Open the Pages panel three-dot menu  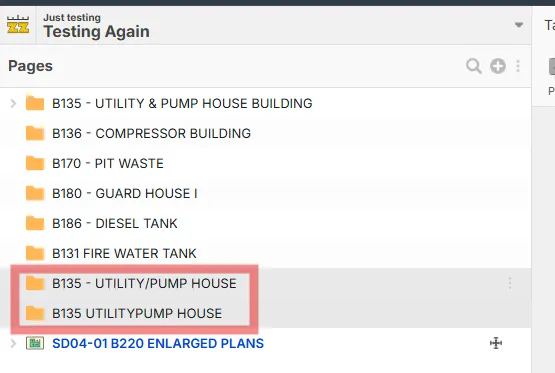pos(518,66)
